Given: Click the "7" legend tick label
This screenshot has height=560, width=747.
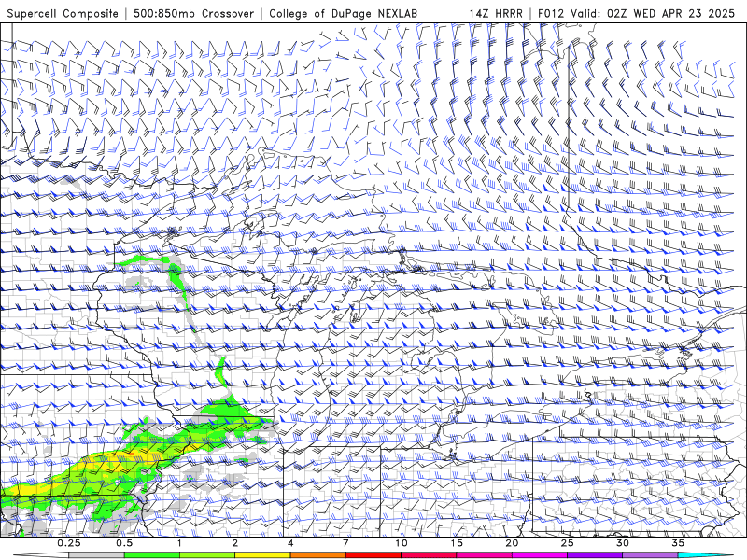Looking at the screenshot, I should pyautogui.click(x=345, y=543).
